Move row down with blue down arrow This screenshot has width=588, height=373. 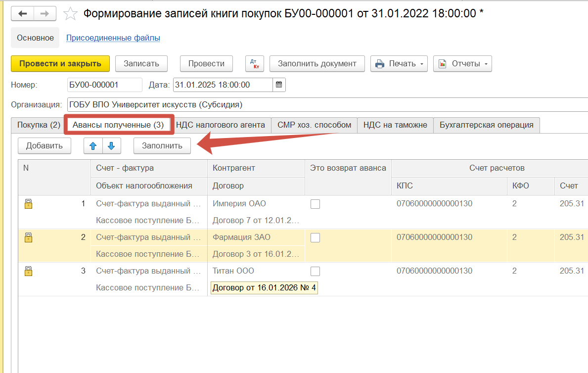pyautogui.click(x=111, y=146)
